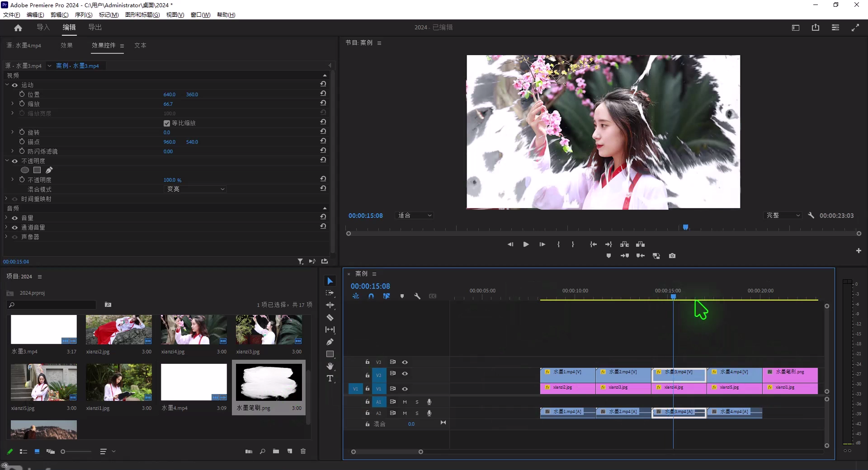Open the Window menu
Image resolution: width=868 pixels, height=470 pixels.
200,14
